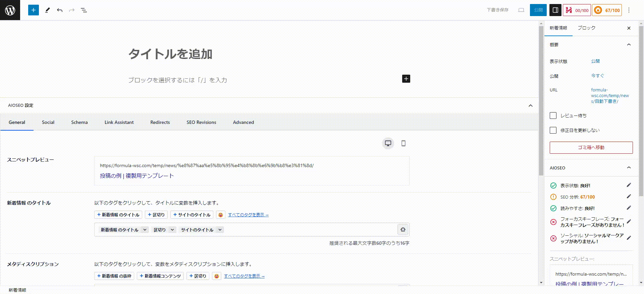Click the black add block button
Image resolution: width=644 pixels, height=294 pixels.
[406, 79]
